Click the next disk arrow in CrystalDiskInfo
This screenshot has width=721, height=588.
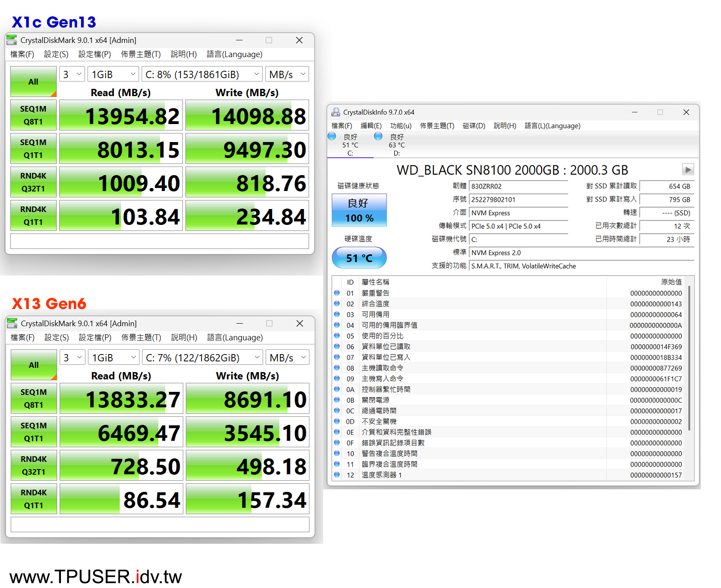(x=688, y=170)
